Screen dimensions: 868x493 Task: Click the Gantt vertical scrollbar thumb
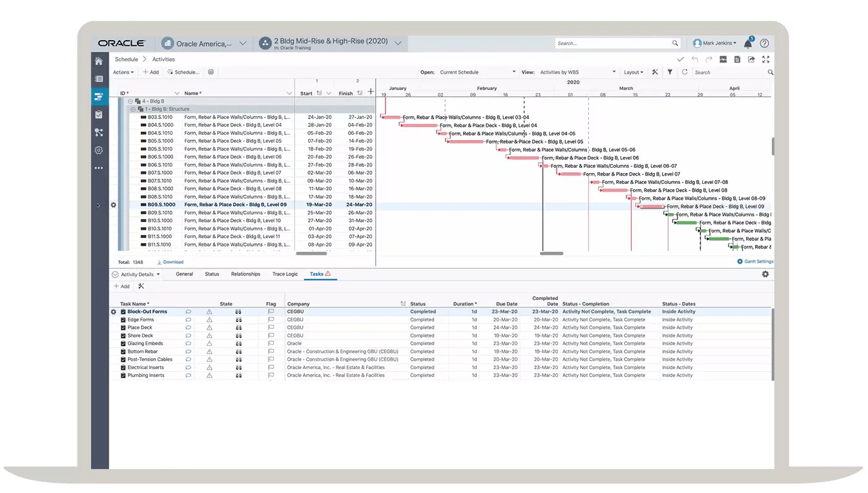coord(772,146)
